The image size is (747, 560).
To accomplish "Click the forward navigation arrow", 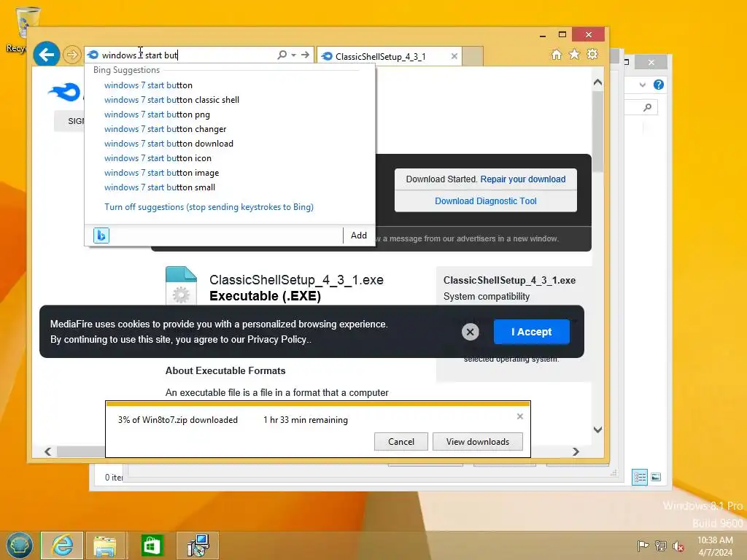I will (x=72, y=55).
